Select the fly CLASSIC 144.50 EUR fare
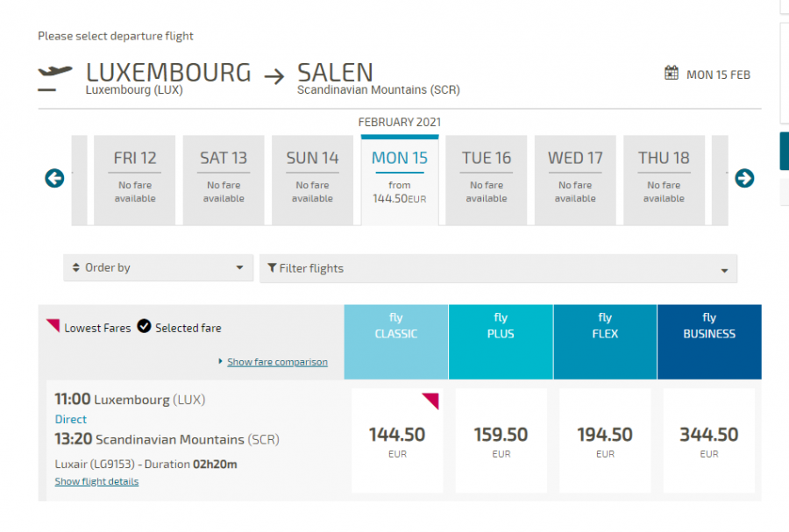The height and width of the screenshot is (532, 789). coord(396,441)
